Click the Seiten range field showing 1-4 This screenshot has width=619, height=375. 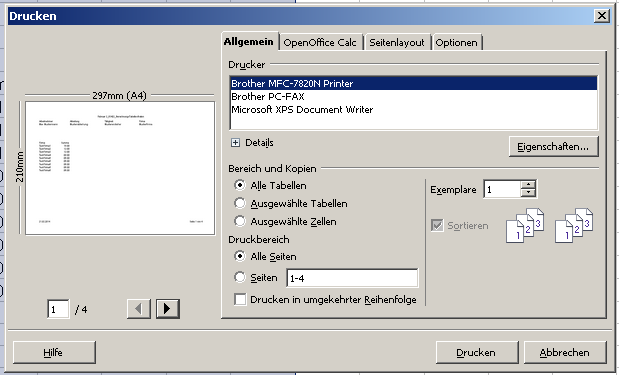352,278
